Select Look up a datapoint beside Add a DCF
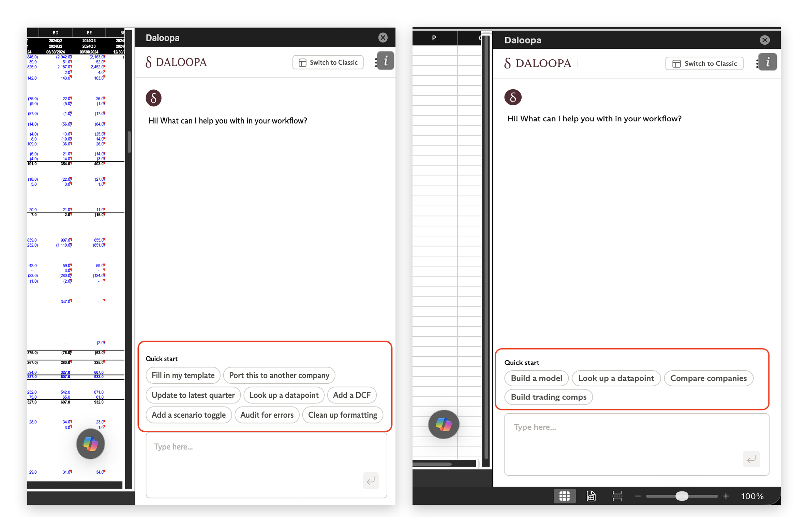808x532 pixels. point(284,395)
